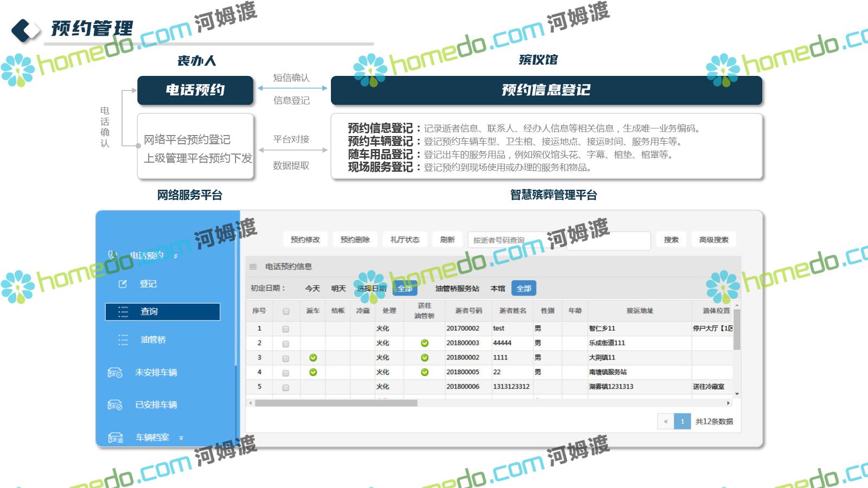Go to previous page with « button
Screen dimensions: 868x488
click(666, 421)
